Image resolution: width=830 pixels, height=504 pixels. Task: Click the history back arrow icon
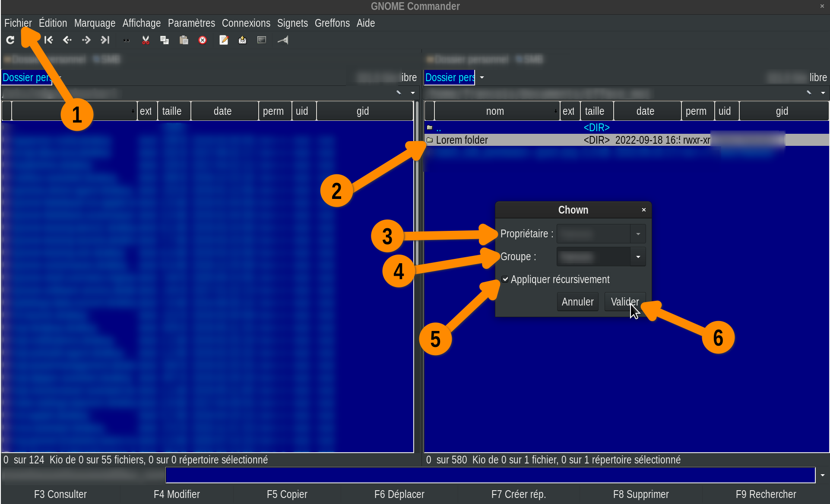pyautogui.click(x=67, y=40)
